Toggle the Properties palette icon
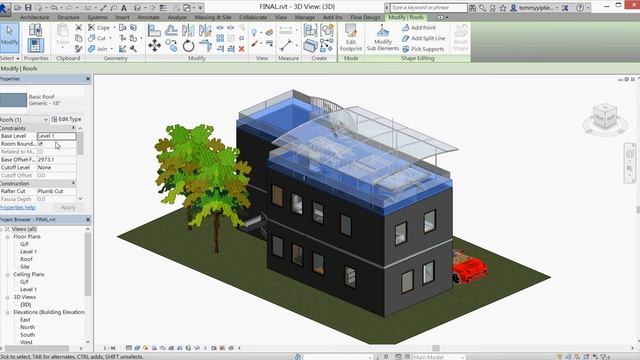Viewport: 640px width, 360px height. coord(36,45)
